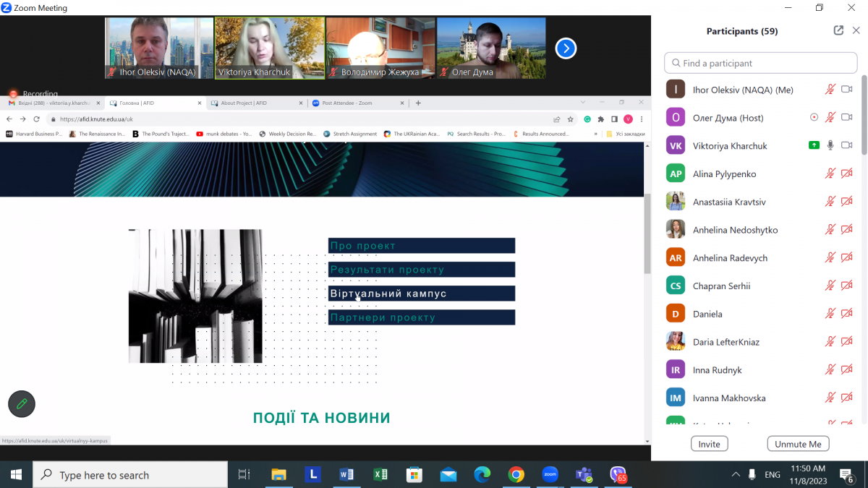Open Excel from the taskbar

(x=380, y=475)
